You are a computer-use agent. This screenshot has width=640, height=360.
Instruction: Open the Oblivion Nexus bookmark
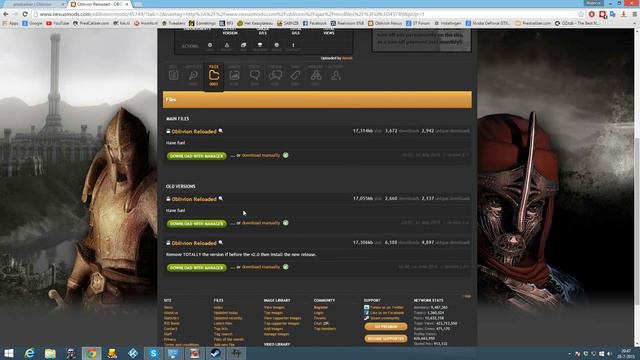point(385,23)
